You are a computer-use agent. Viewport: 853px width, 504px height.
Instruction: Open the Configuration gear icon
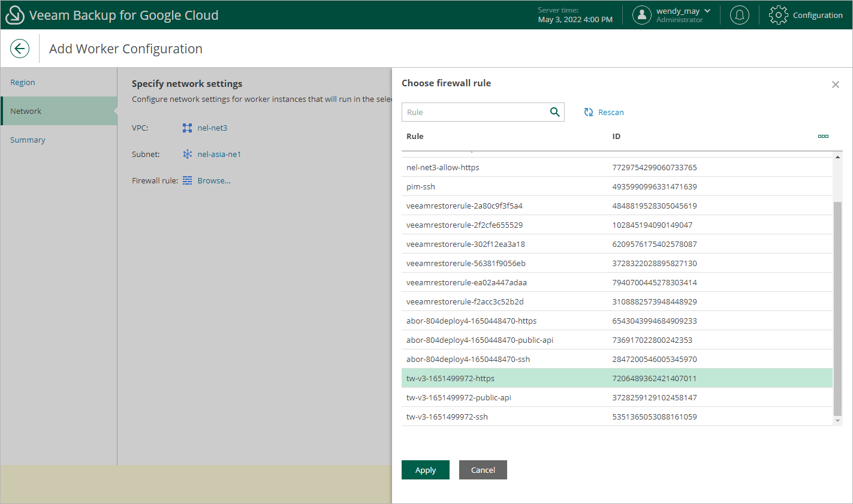click(x=779, y=15)
